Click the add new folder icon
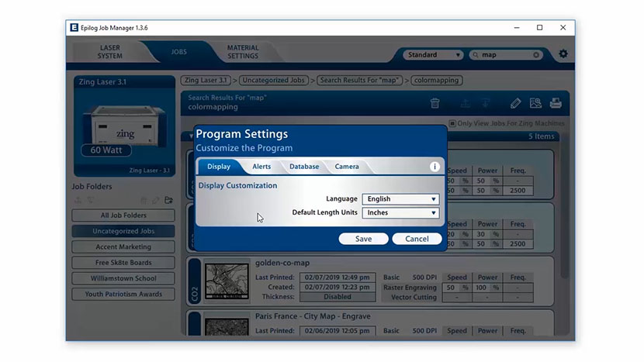 (x=168, y=200)
